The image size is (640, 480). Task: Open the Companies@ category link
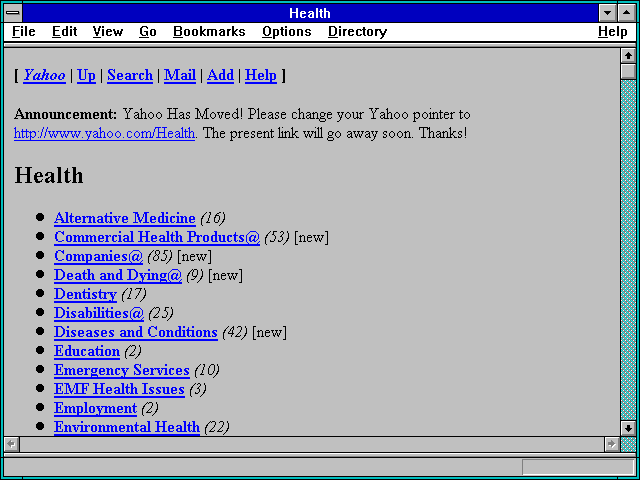pyautogui.click(x=98, y=256)
